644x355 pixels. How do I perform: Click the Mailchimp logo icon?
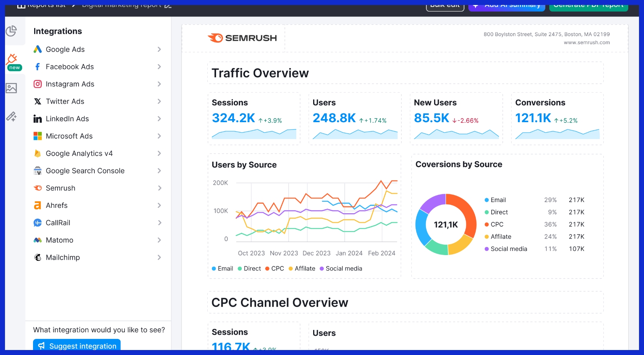(x=38, y=257)
